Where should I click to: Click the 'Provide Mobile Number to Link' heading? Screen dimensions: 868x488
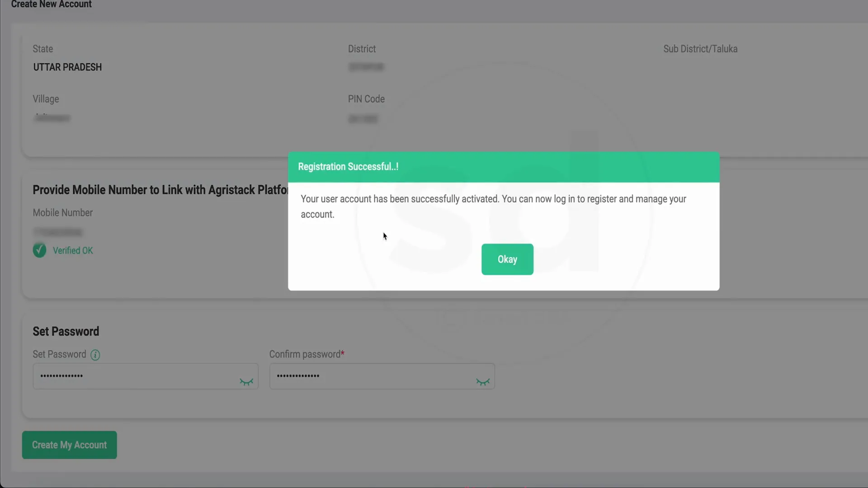pos(160,190)
